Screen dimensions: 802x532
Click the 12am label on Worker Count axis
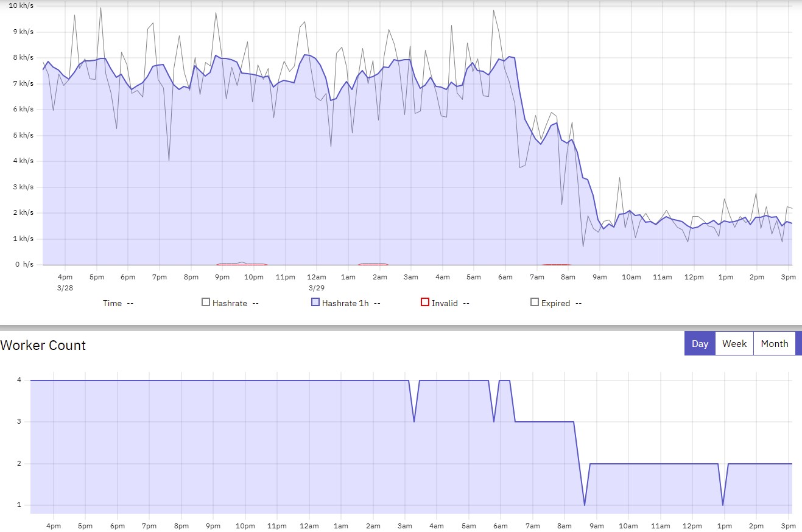[x=309, y=526]
